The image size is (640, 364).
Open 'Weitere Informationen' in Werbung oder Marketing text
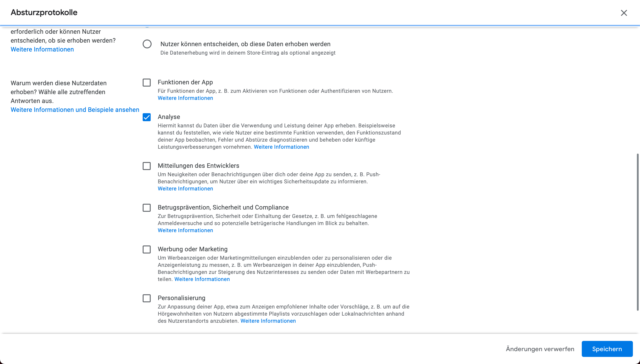[x=202, y=279]
